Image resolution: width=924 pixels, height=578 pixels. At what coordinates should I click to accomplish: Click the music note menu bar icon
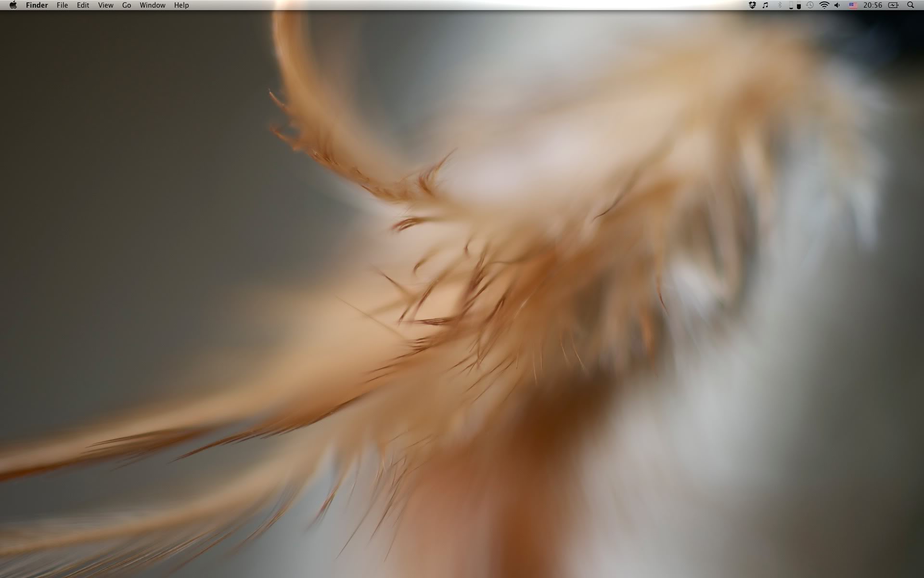(766, 5)
